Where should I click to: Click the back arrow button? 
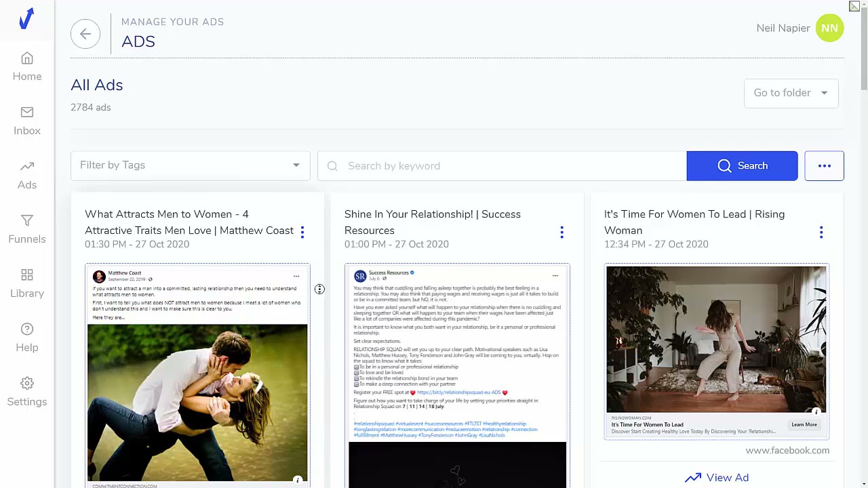click(x=85, y=34)
